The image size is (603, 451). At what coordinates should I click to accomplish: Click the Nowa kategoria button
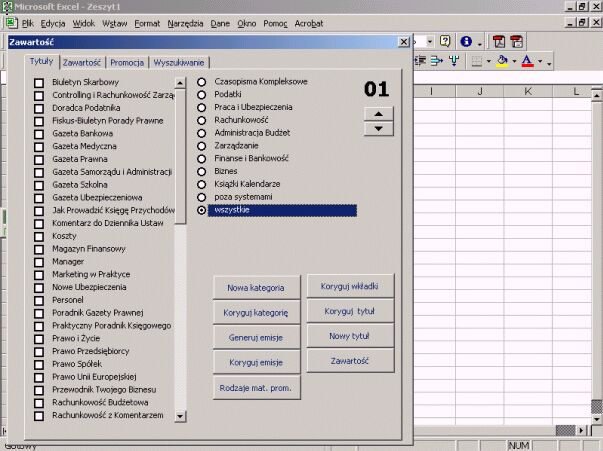point(256,288)
